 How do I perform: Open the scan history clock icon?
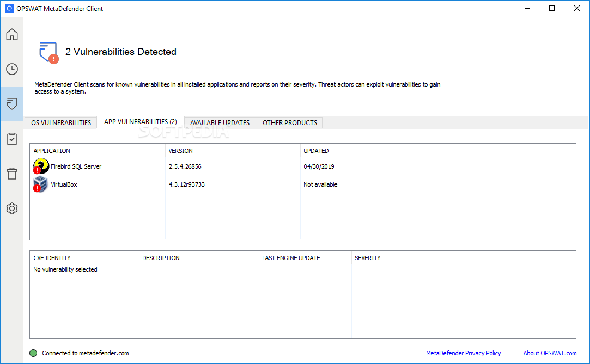pos(12,69)
